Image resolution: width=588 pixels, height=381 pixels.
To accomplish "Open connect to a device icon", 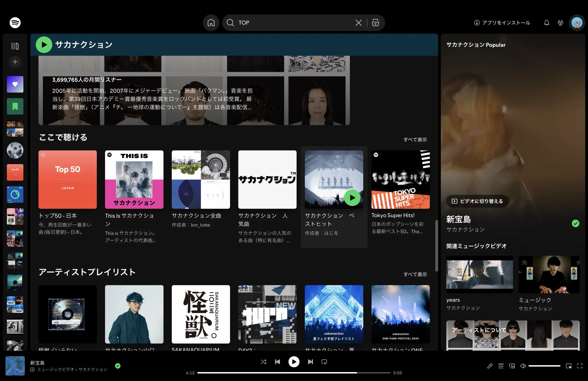I will point(512,366).
